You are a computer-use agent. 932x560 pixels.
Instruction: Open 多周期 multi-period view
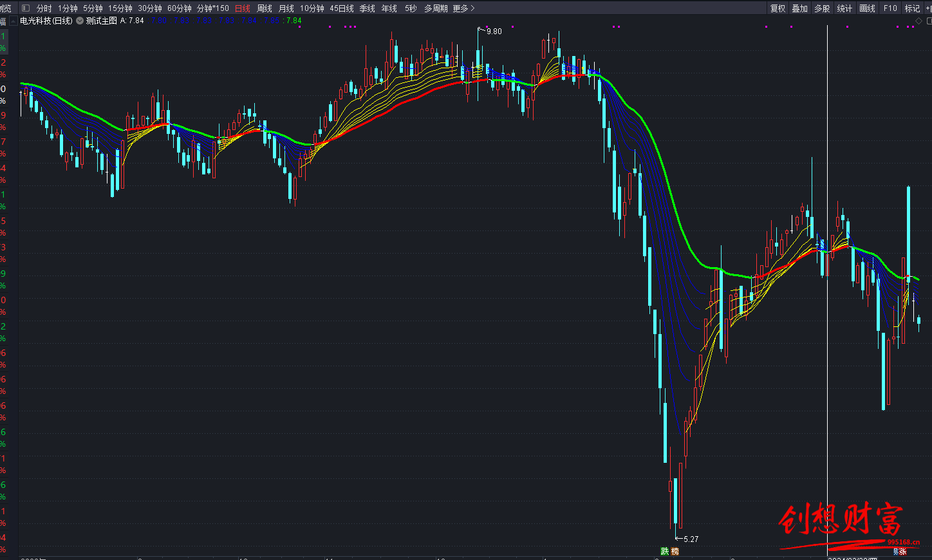pyautogui.click(x=436, y=8)
